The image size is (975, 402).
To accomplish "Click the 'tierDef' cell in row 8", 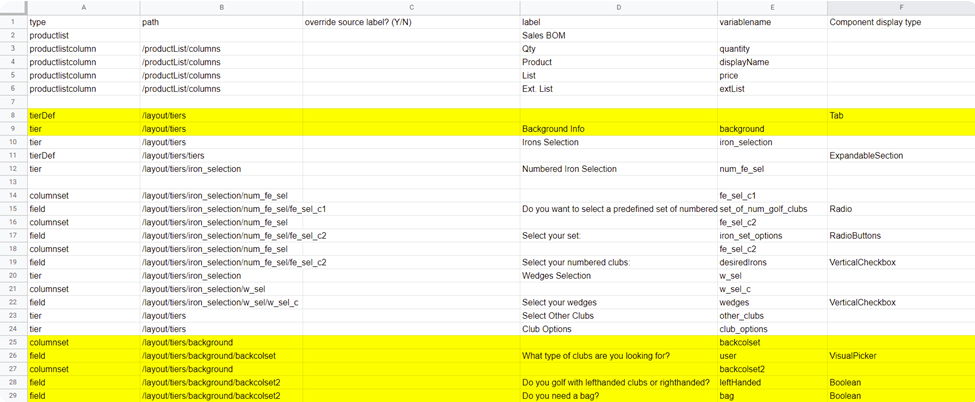I will click(x=84, y=116).
